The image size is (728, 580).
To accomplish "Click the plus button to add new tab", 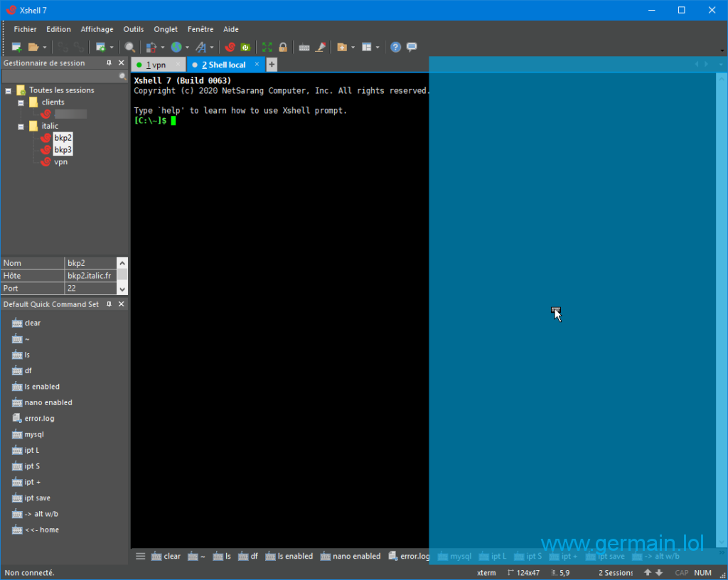I will coord(272,65).
